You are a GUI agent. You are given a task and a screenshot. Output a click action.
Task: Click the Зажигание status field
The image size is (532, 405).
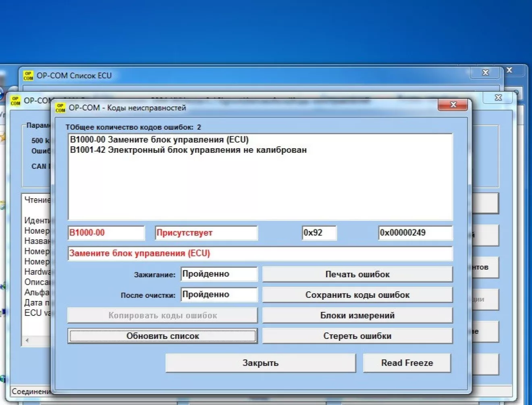pyautogui.click(x=219, y=274)
